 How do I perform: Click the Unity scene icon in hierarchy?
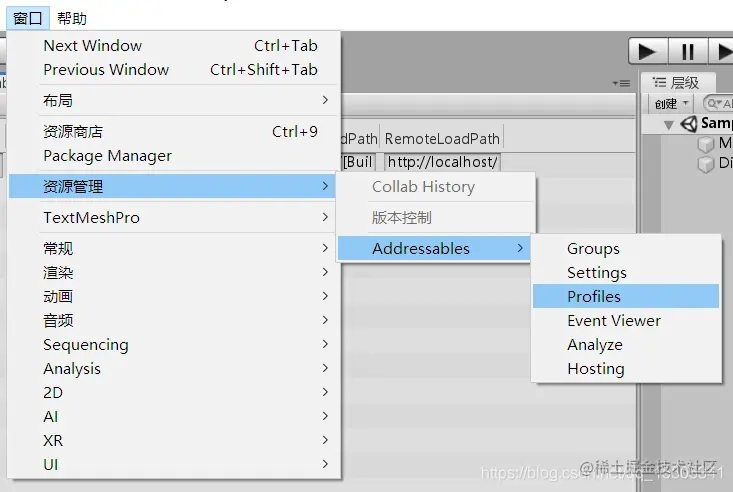(x=689, y=124)
